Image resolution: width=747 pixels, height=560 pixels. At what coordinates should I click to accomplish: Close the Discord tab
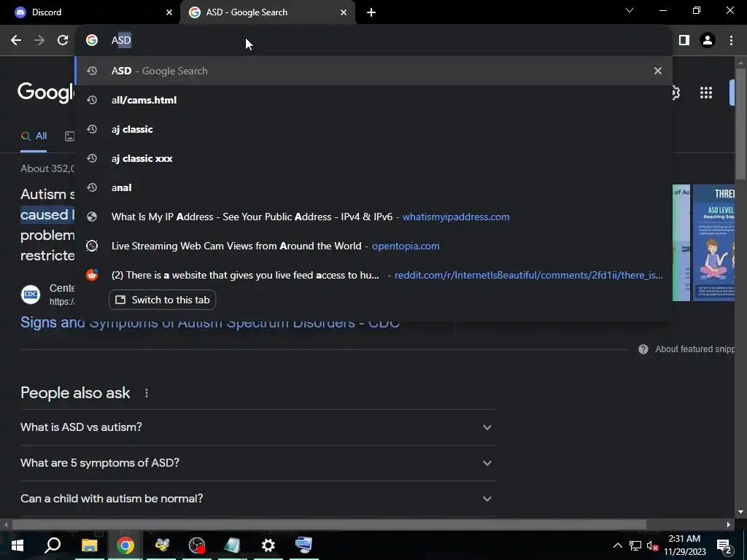coord(169,12)
